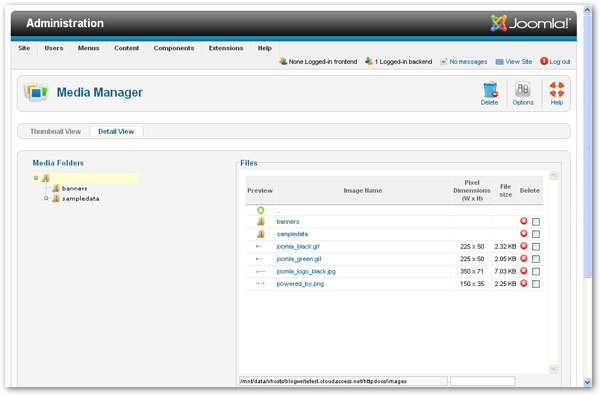Click the No messages link text
This screenshot has width=600, height=395.
[x=468, y=62]
